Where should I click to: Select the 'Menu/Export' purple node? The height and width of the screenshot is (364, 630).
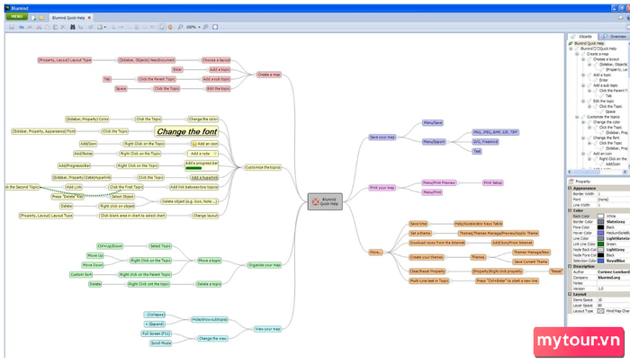coord(434,142)
